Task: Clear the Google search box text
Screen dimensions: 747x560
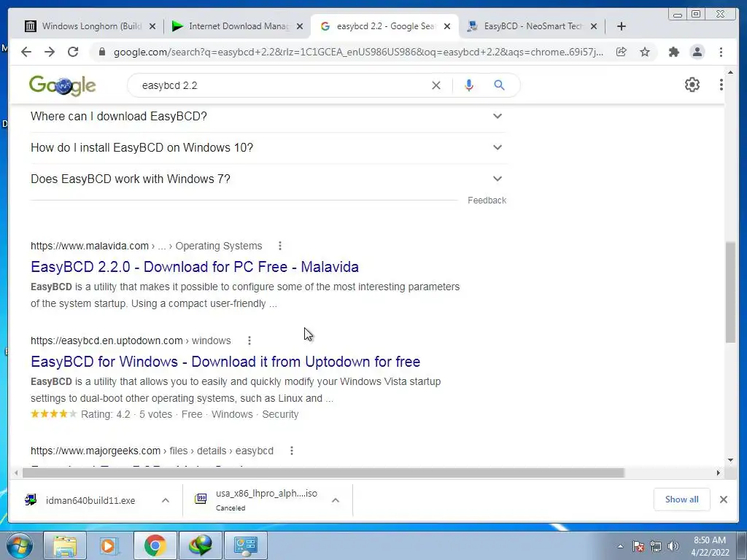Action: [436, 85]
